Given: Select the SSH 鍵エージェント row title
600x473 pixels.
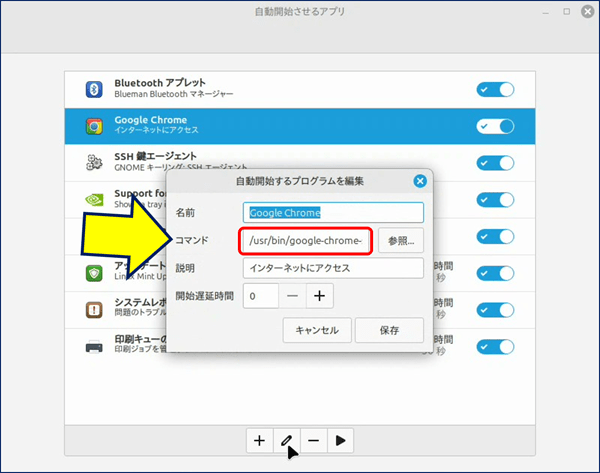Looking at the screenshot, I should [155, 156].
